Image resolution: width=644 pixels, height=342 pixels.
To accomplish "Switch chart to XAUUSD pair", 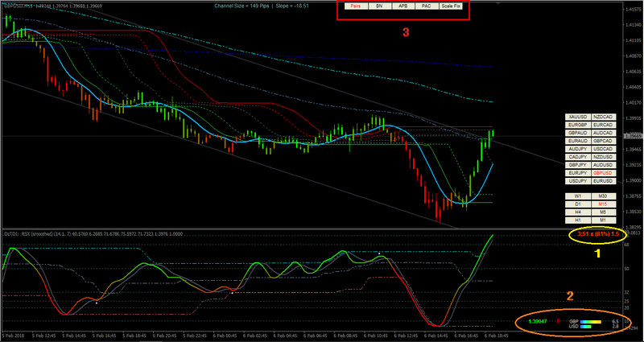I will click(x=578, y=117).
